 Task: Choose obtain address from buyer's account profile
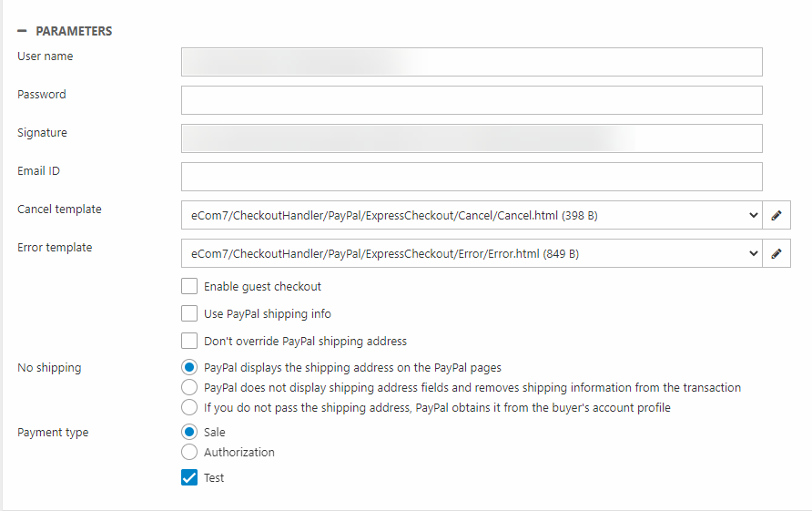(189, 407)
